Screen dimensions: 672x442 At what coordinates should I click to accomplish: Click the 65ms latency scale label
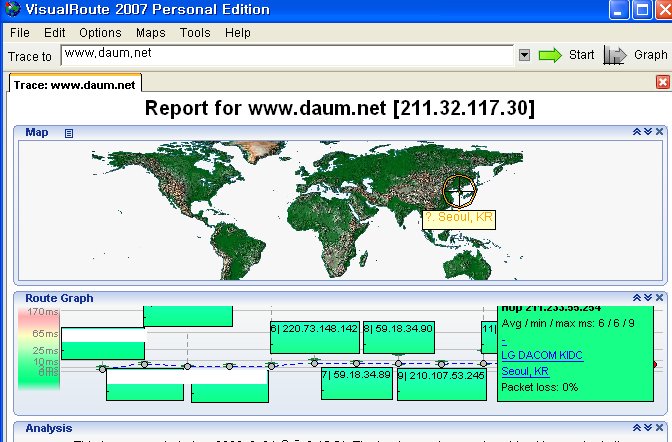pyautogui.click(x=45, y=334)
